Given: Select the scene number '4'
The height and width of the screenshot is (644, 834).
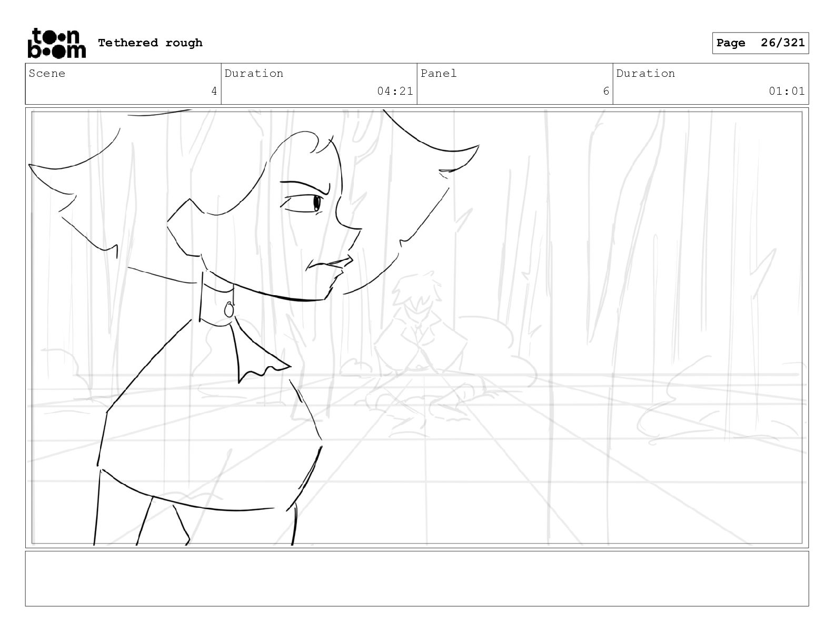Looking at the screenshot, I should tap(214, 91).
